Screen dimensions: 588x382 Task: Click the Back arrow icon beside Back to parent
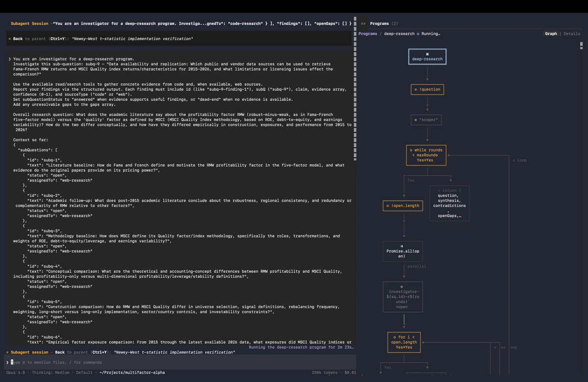10,39
